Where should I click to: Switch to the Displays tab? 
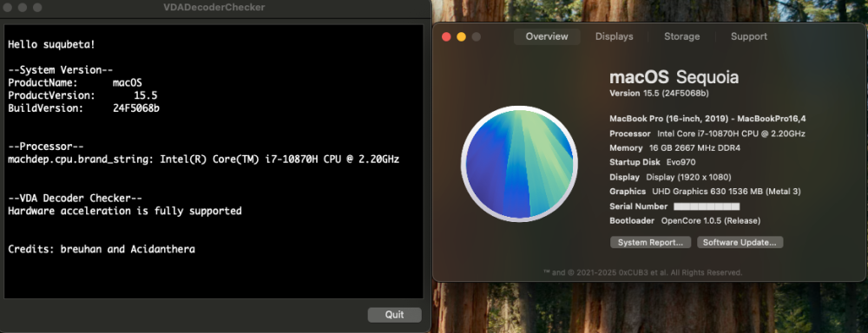[x=614, y=36]
